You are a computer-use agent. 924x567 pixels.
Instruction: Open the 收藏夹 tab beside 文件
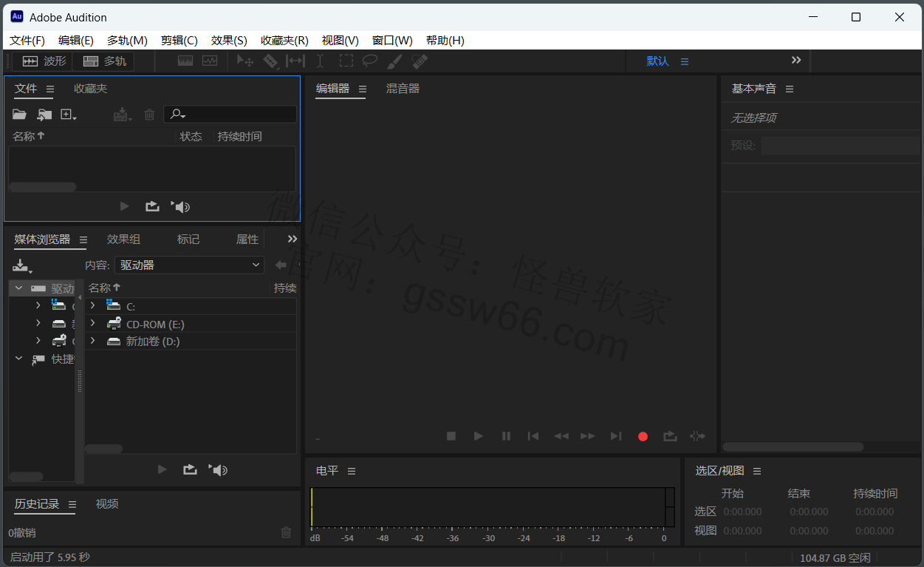(90, 88)
